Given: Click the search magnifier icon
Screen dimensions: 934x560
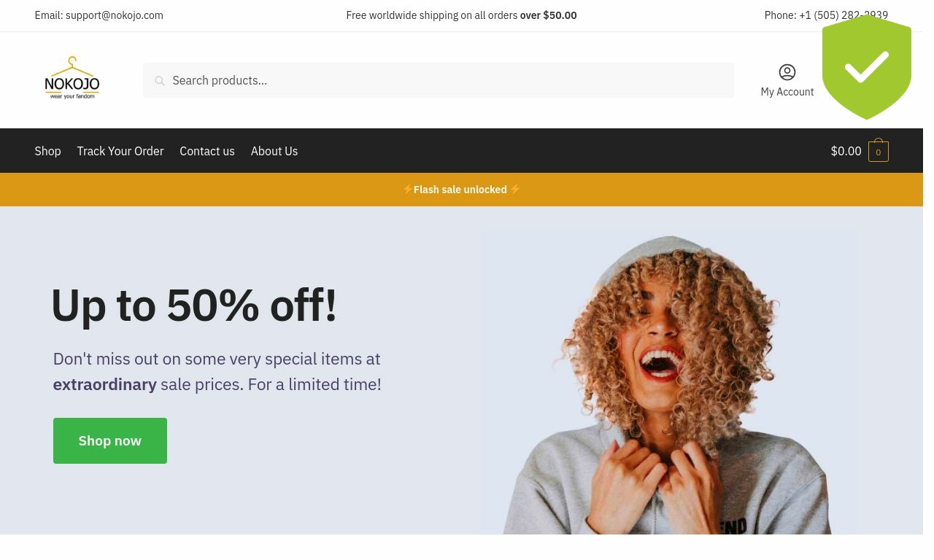Looking at the screenshot, I should coord(160,81).
